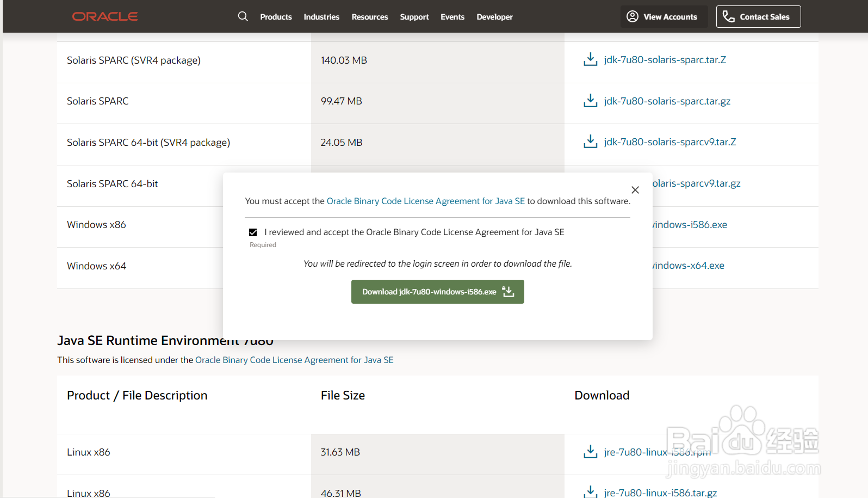
Task: Select the 31.63 MB file size
Action: pyautogui.click(x=340, y=452)
